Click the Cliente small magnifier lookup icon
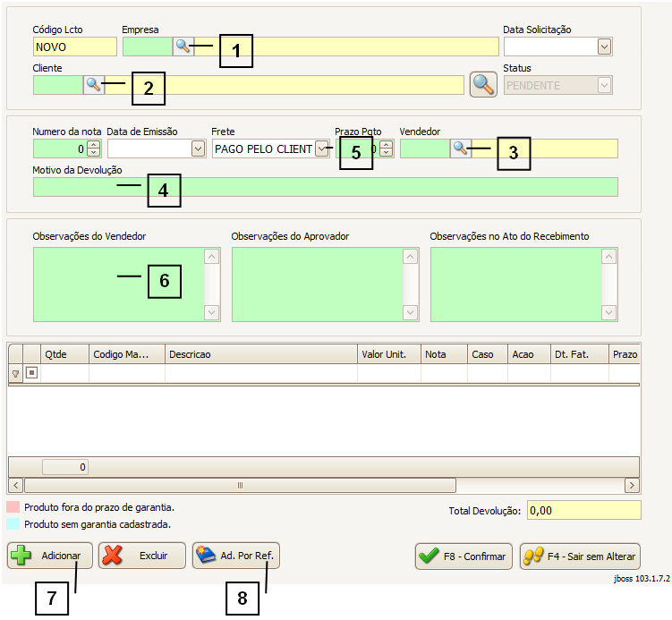This screenshot has width=672, height=620. coord(93,85)
